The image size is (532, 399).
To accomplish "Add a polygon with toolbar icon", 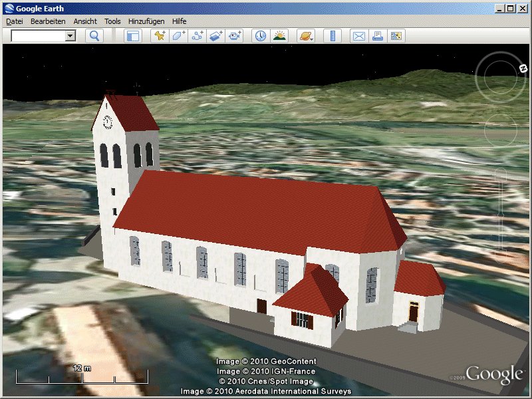I will 178,36.
